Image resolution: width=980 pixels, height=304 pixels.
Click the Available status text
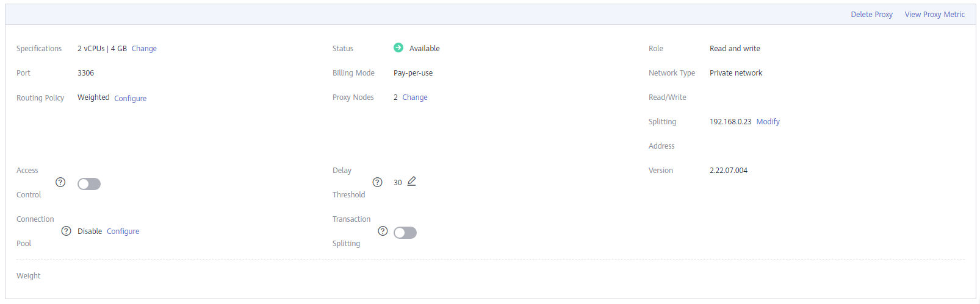425,49
